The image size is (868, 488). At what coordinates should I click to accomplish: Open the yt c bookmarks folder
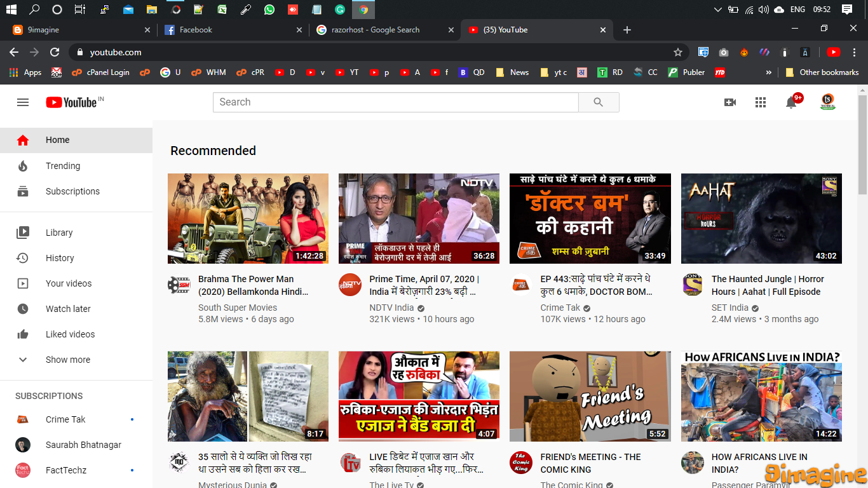[553, 72]
